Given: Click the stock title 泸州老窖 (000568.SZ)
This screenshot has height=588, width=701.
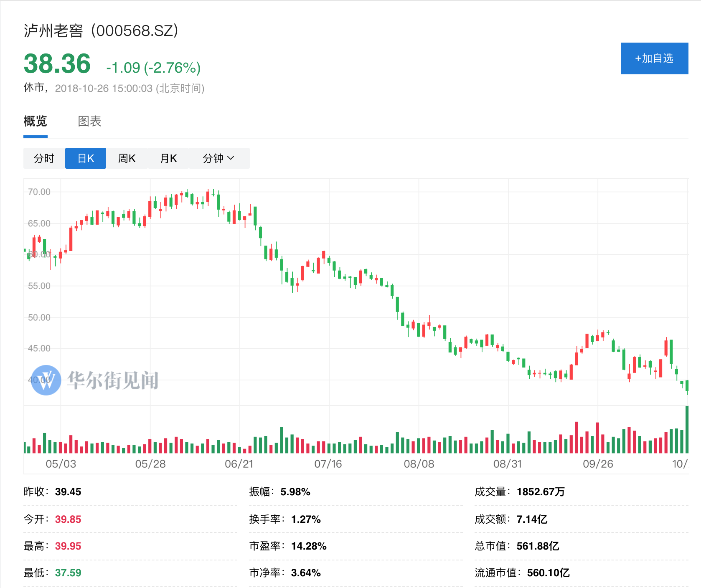Looking at the screenshot, I should [101, 31].
